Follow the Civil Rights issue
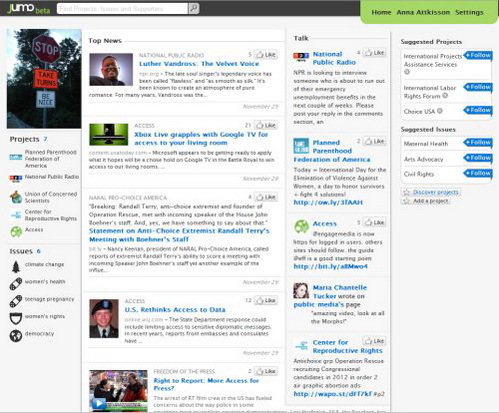This screenshot has height=413, width=499. (x=478, y=173)
